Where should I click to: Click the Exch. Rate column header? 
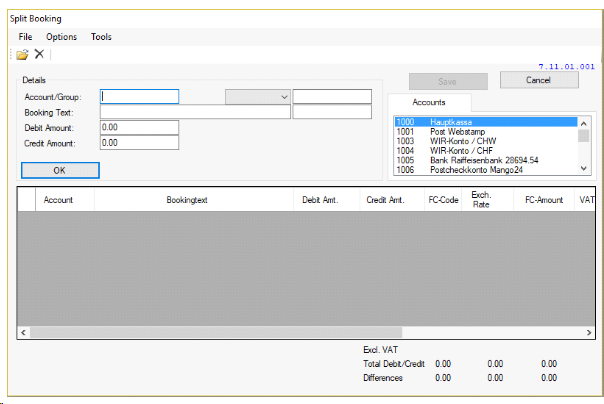point(487,199)
